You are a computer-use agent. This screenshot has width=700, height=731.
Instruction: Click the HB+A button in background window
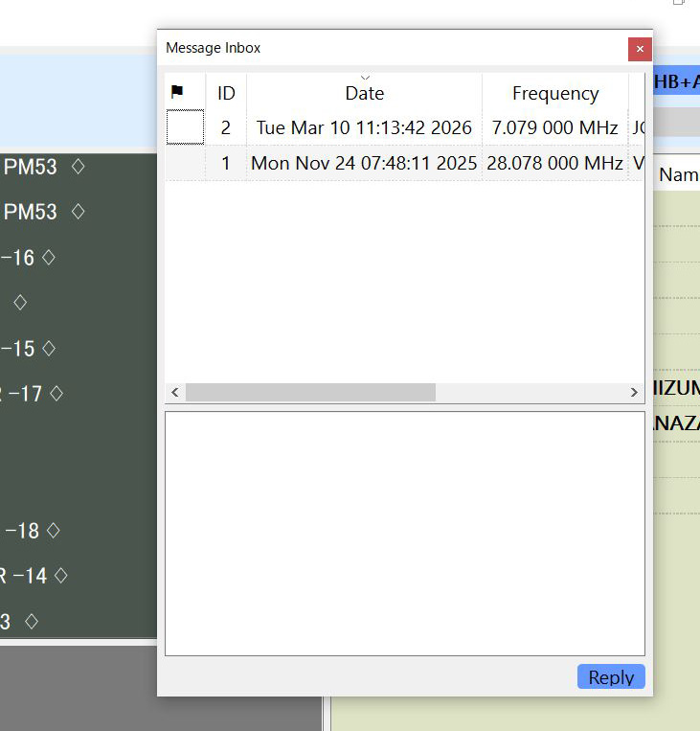point(676,82)
